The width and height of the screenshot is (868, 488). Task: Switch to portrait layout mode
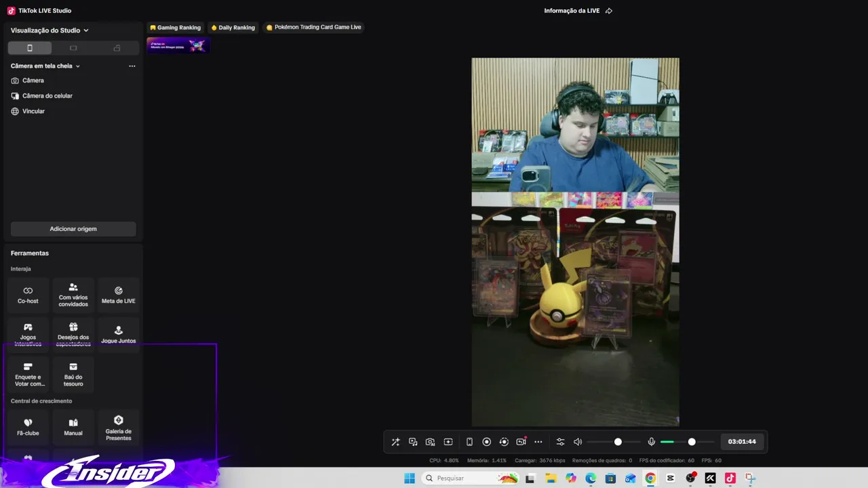coord(30,48)
